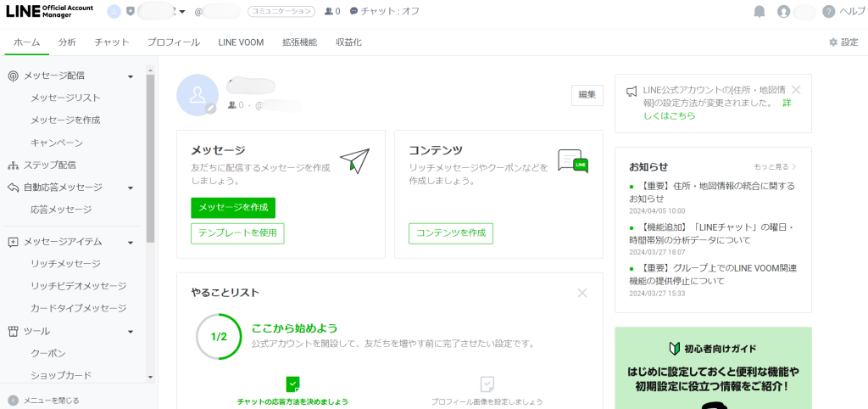Image resolution: width=868 pixels, height=409 pixels.
Task: Open notice about 住所・地図情報の統合
Action: [x=712, y=192]
